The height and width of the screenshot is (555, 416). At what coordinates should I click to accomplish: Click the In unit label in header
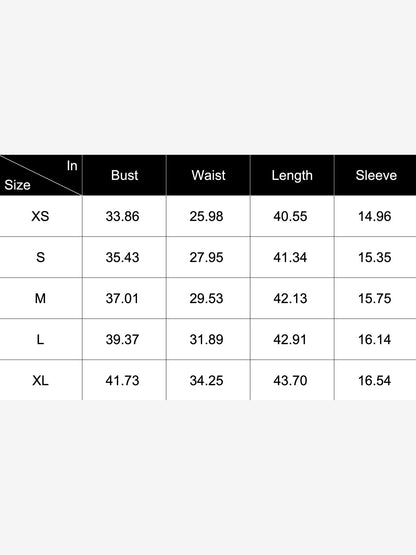coord(72,166)
